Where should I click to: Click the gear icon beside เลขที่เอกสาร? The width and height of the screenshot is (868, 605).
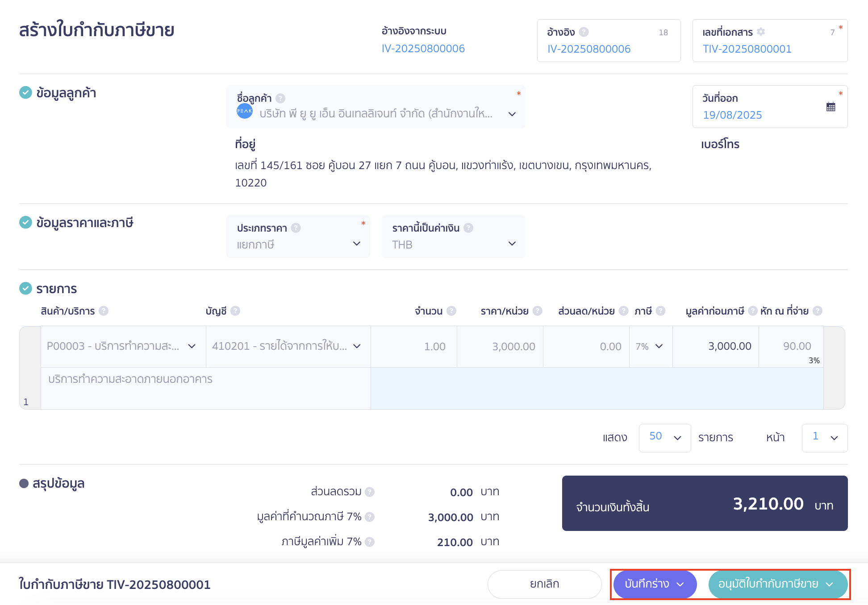[x=761, y=32]
